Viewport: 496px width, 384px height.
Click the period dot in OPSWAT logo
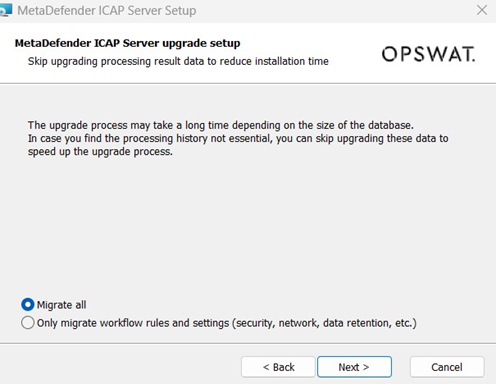pyautogui.click(x=473, y=61)
